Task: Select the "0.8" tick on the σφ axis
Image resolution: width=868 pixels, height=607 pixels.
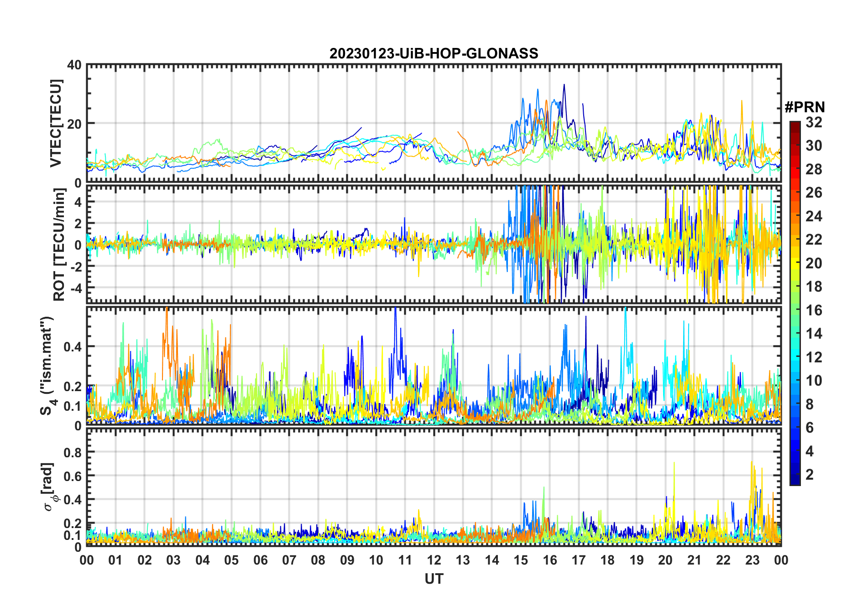Action: click(73, 452)
